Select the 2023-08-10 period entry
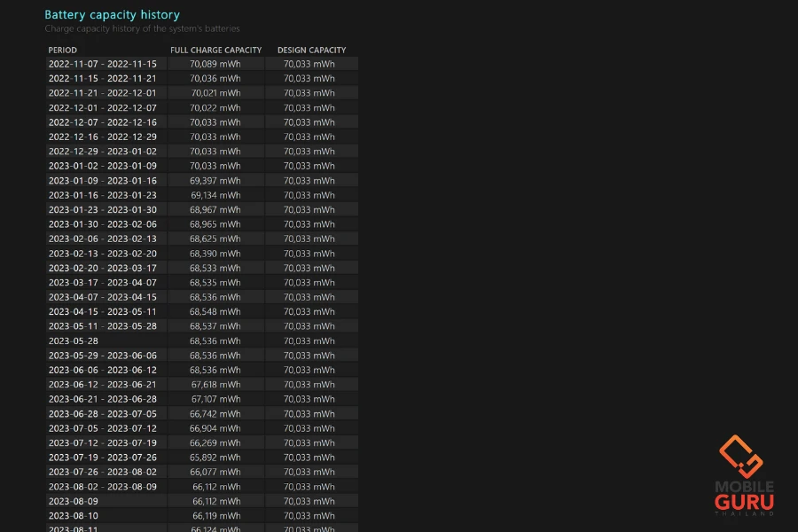 pyautogui.click(x=74, y=516)
